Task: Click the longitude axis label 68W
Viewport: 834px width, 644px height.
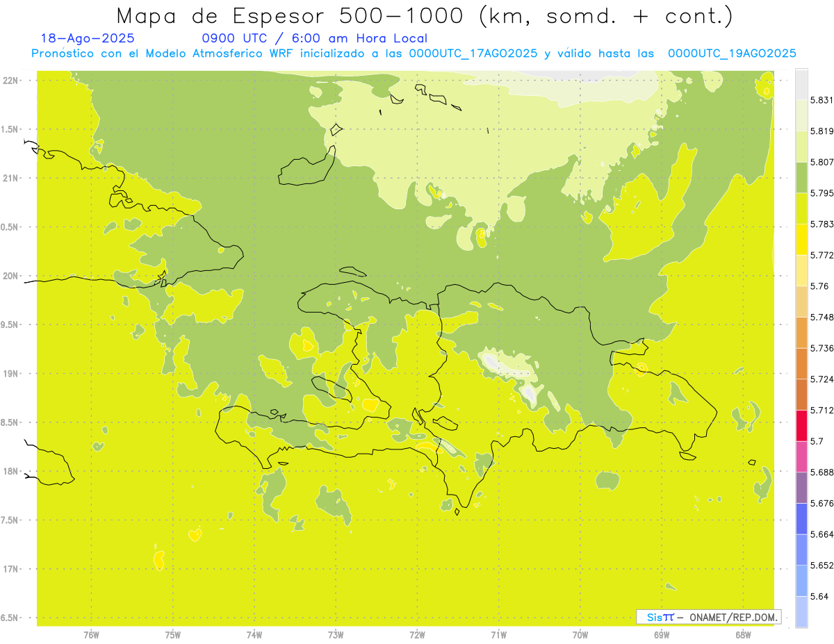Action: [x=743, y=634]
